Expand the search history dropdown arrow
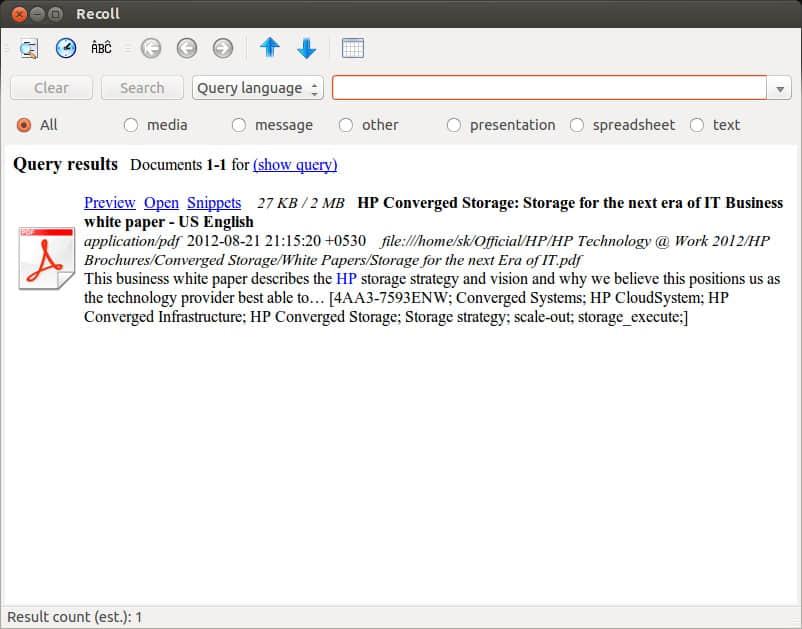 point(781,89)
